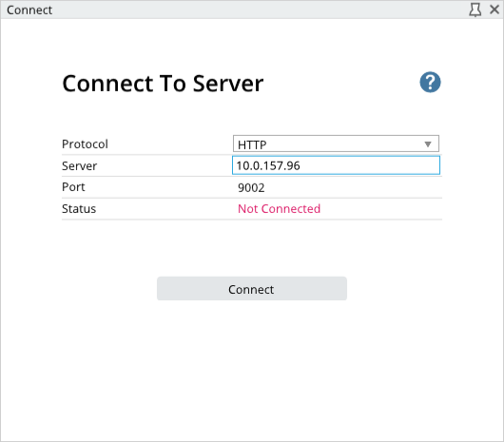Click the empty title bar beside the pin icon

coord(257,10)
